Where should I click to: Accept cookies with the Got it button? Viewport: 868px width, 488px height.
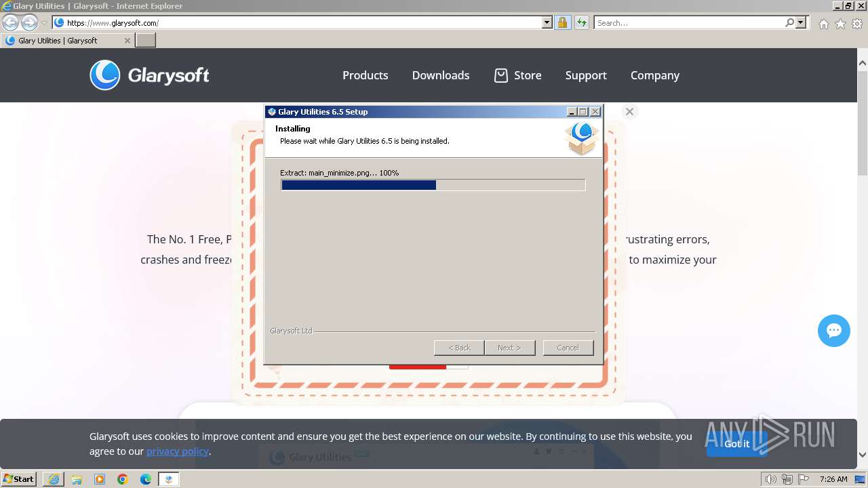click(x=737, y=444)
